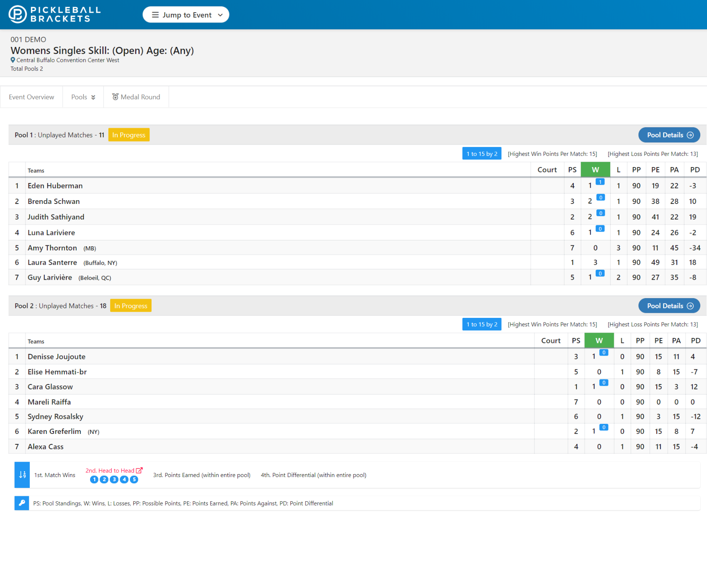Click head-to-head tiebreaker circle number 1

point(94,480)
